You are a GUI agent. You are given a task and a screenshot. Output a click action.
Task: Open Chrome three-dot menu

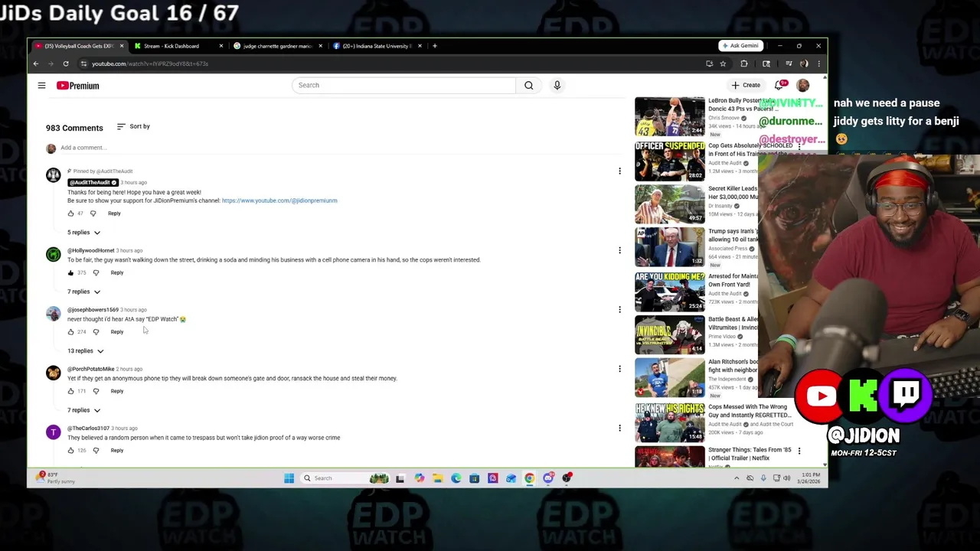pyautogui.click(x=818, y=64)
